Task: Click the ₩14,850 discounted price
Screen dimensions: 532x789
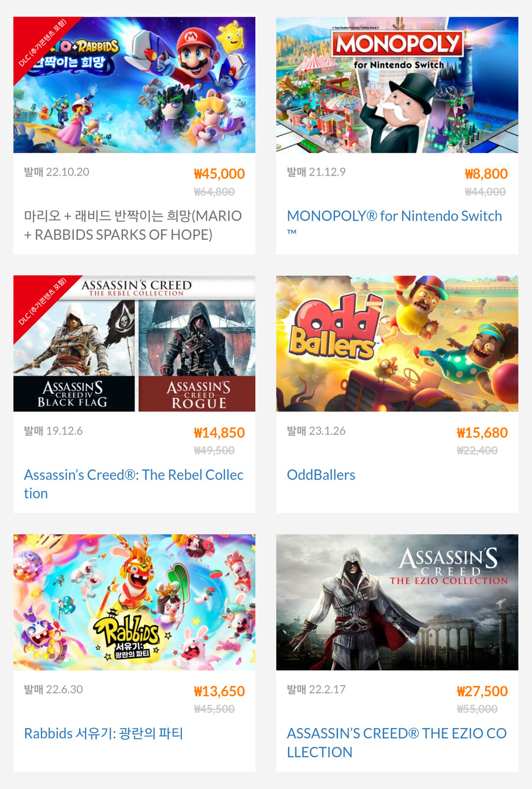Action: pos(219,433)
